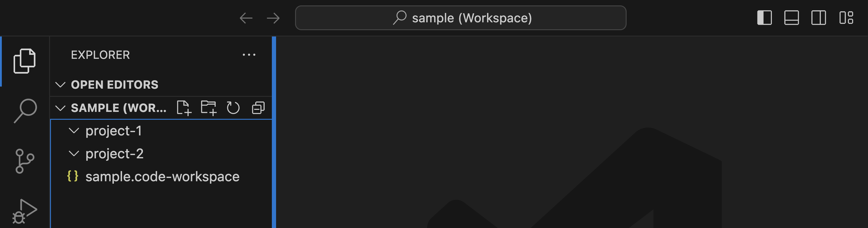Toggle the secondary sidebar visibility

coord(818,18)
